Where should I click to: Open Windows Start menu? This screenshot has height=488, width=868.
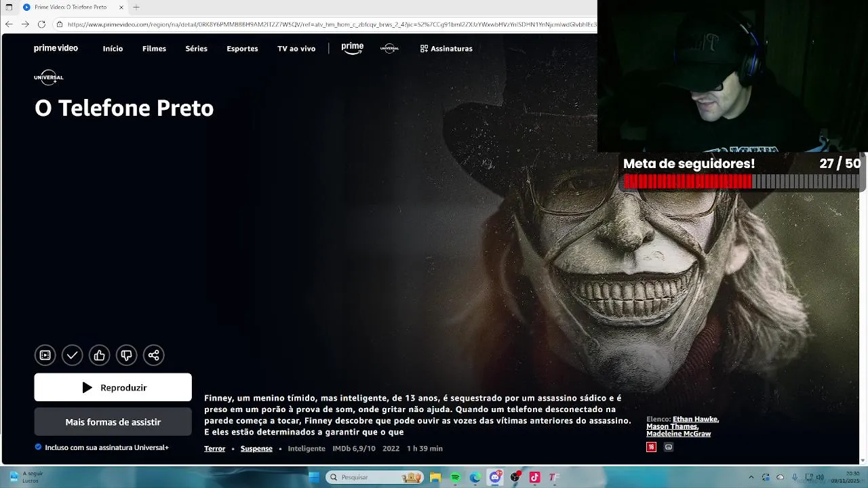coord(314,477)
